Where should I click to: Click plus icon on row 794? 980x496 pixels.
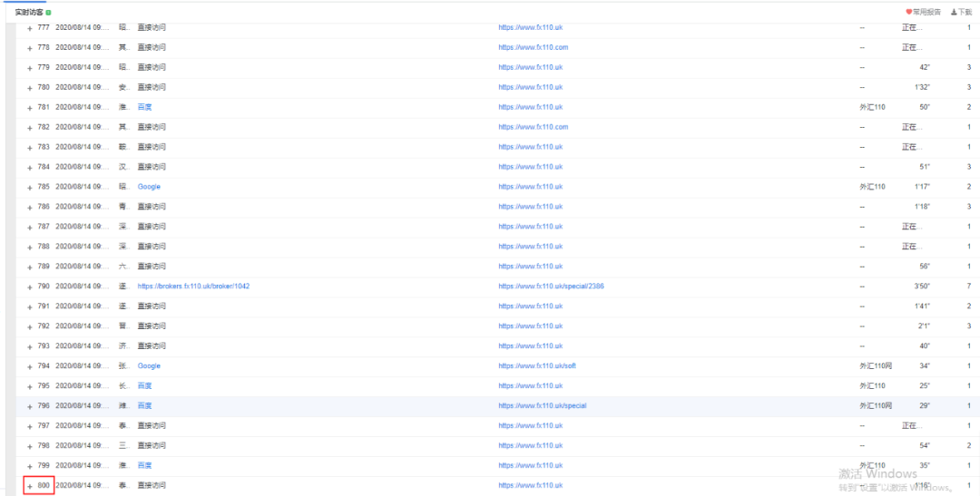[x=30, y=366]
